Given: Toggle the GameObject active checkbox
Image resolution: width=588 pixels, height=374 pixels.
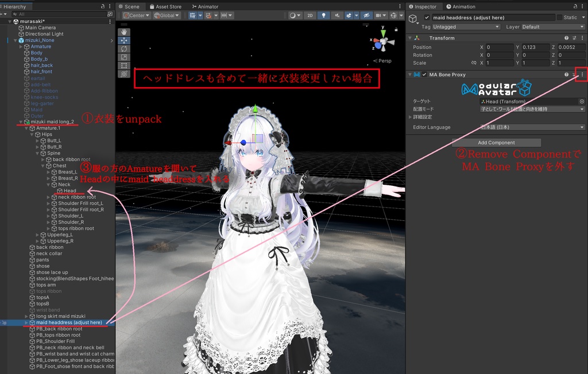Looking at the screenshot, I should coord(427,18).
